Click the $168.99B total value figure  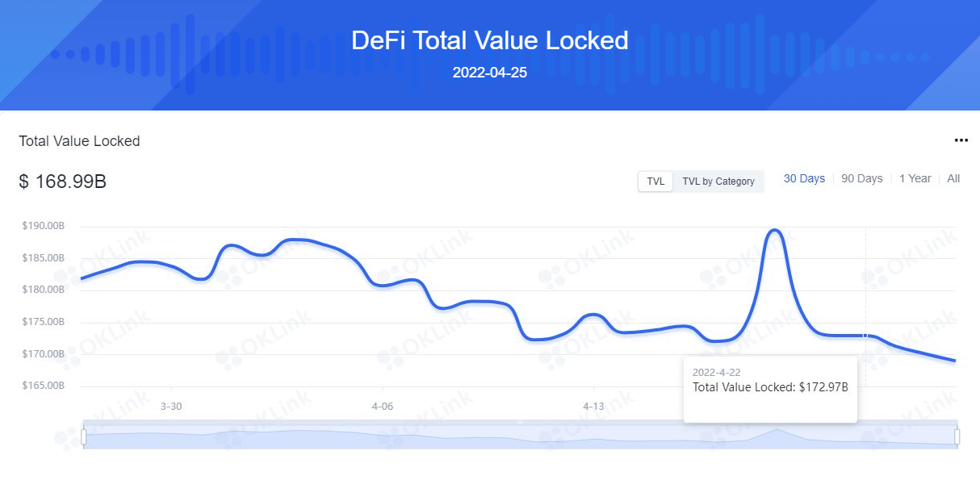point(63,182)
